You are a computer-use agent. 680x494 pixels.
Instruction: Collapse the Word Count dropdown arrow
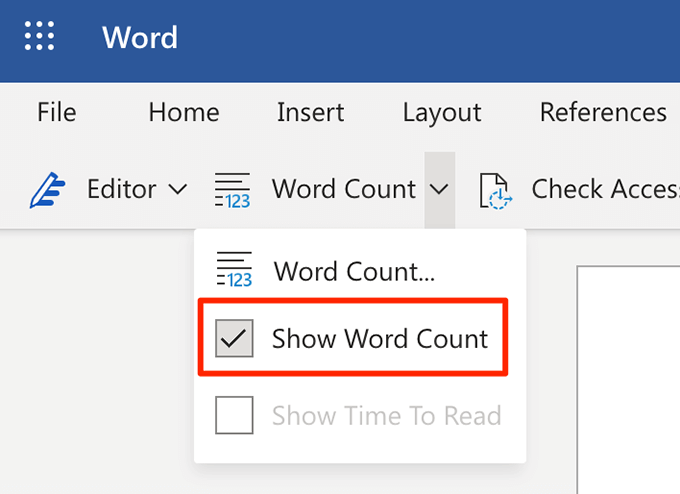[439, 189]
